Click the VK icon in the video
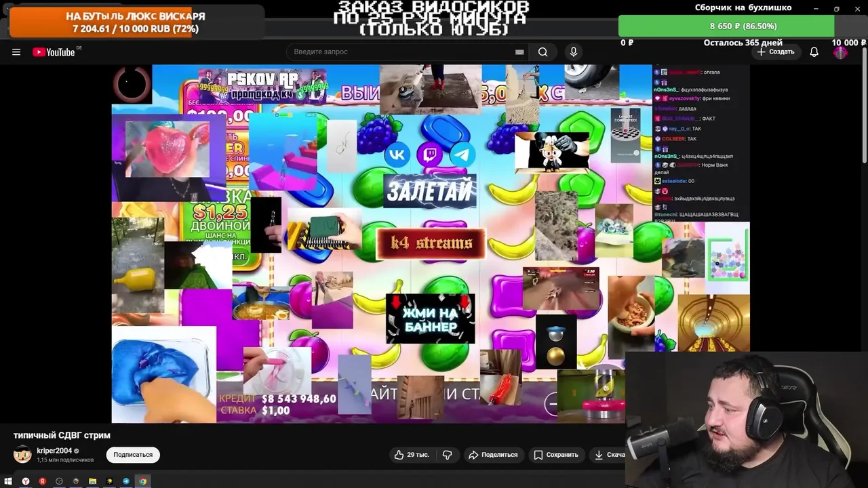 pyautogui.click(x=397, y=155)
